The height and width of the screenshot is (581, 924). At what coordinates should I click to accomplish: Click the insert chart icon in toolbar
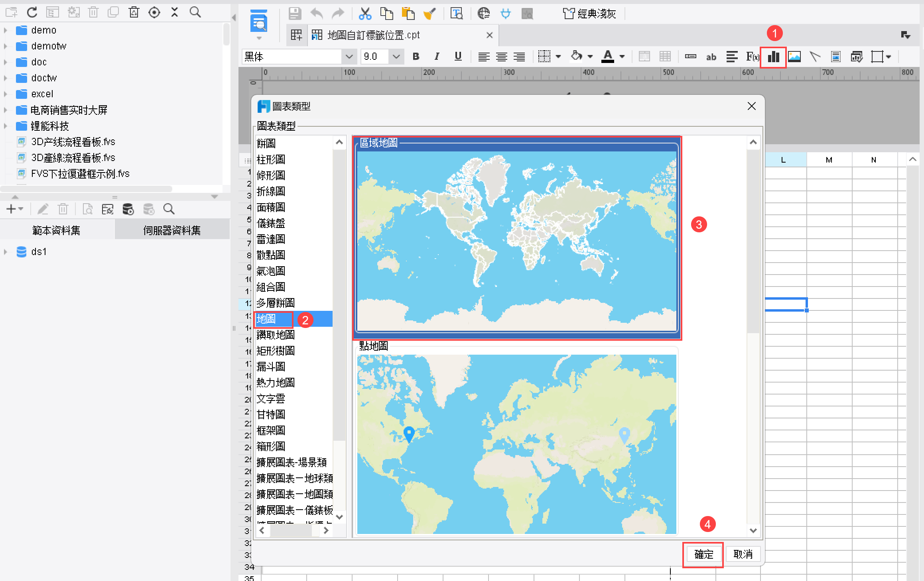[773, 57]
